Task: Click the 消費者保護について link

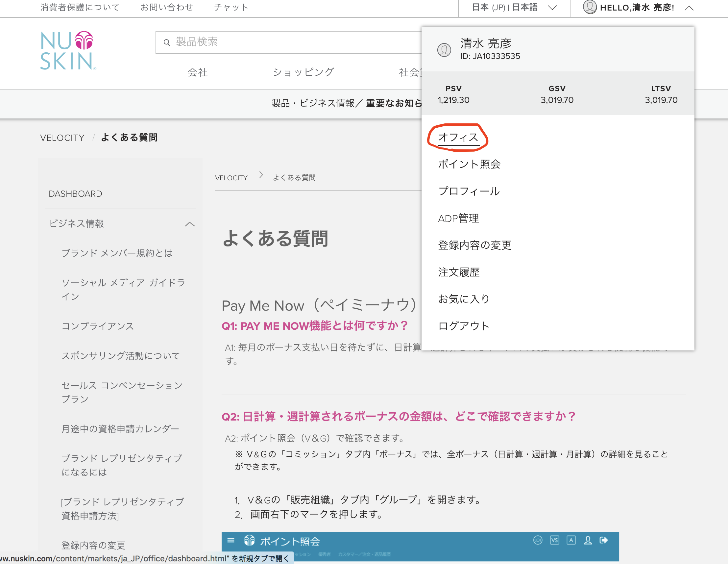Action: click(80, 7)
